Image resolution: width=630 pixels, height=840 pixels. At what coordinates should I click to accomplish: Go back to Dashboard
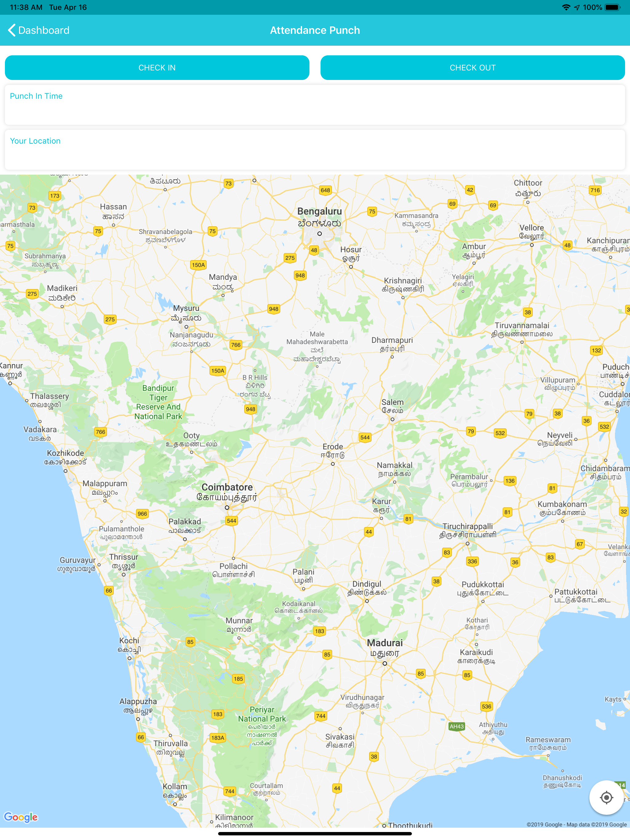[x=38, y=30]
